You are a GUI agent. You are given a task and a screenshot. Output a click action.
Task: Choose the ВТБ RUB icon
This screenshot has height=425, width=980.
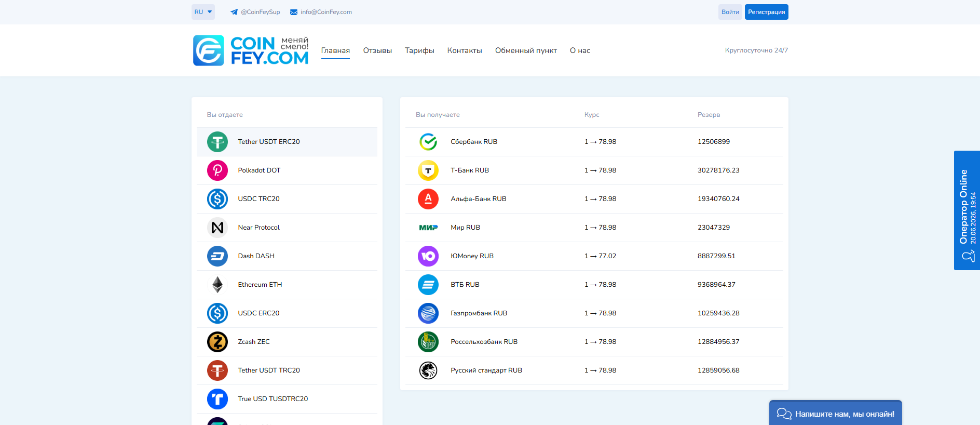(428, 285)
